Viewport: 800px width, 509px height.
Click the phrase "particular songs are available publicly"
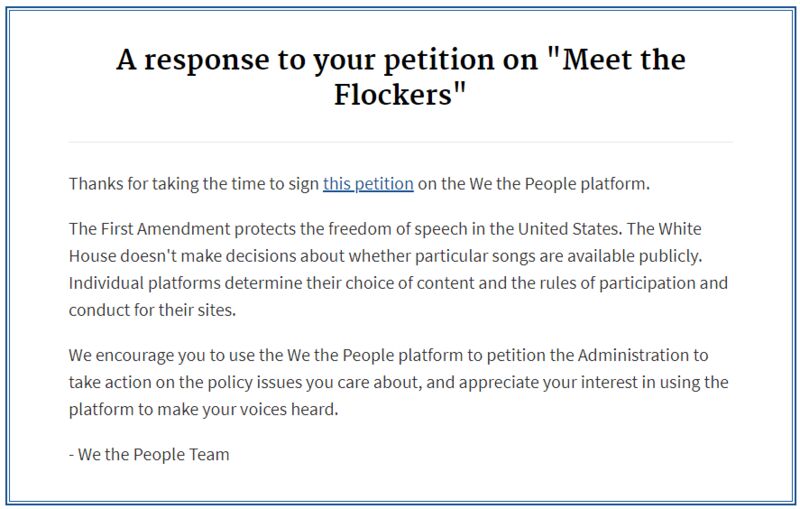point(558,256)
